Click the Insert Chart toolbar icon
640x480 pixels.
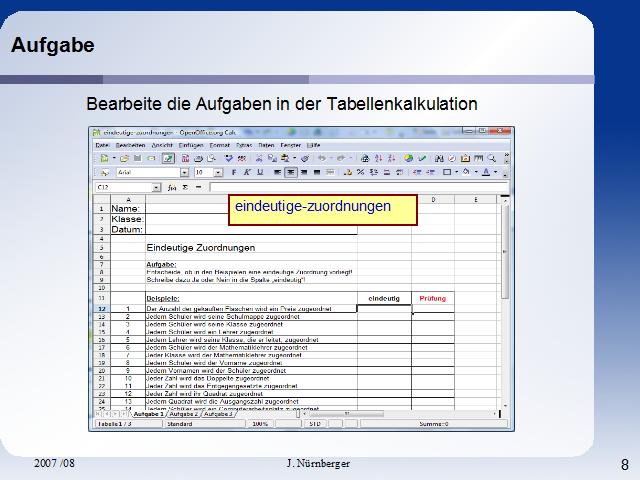coord(408,158)
